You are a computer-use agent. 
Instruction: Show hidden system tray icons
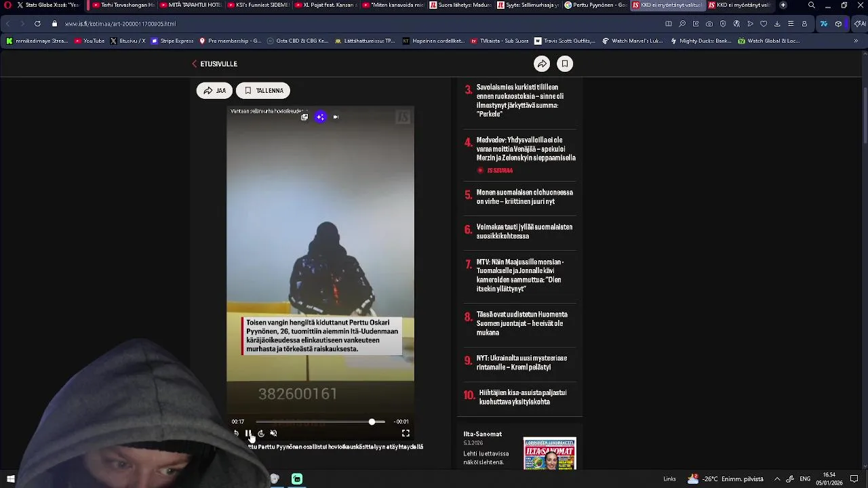tap(777, 479)
